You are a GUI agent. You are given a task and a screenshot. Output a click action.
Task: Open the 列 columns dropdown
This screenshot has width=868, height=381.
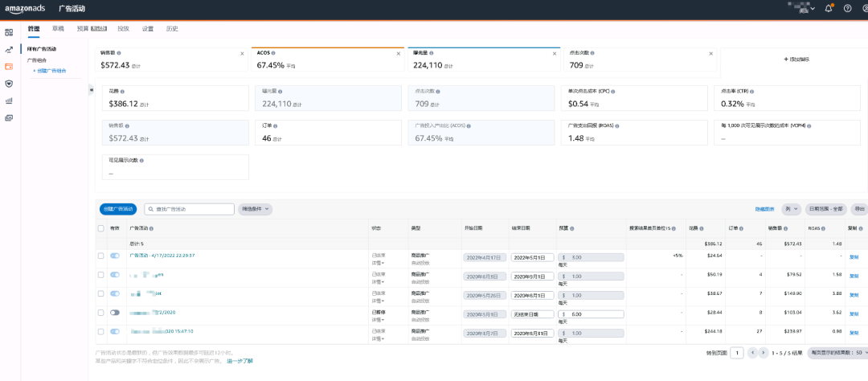click(x=791, y=209)
